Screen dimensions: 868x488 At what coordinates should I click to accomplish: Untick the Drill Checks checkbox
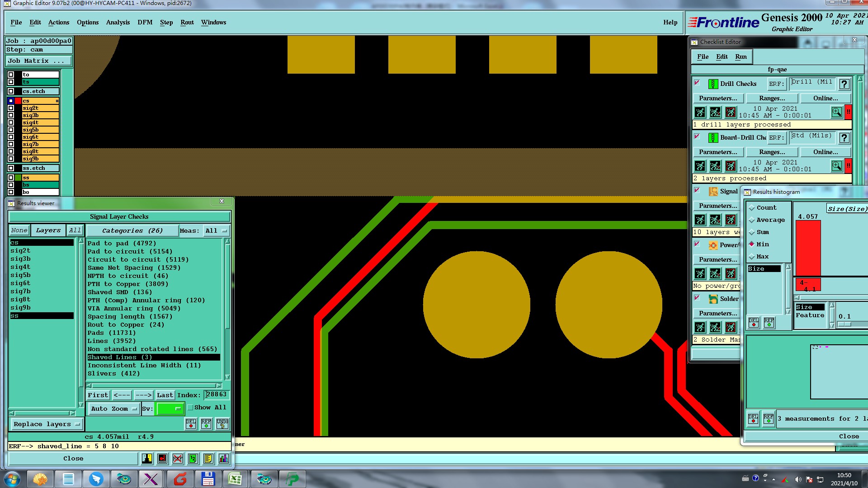[697, 83]
